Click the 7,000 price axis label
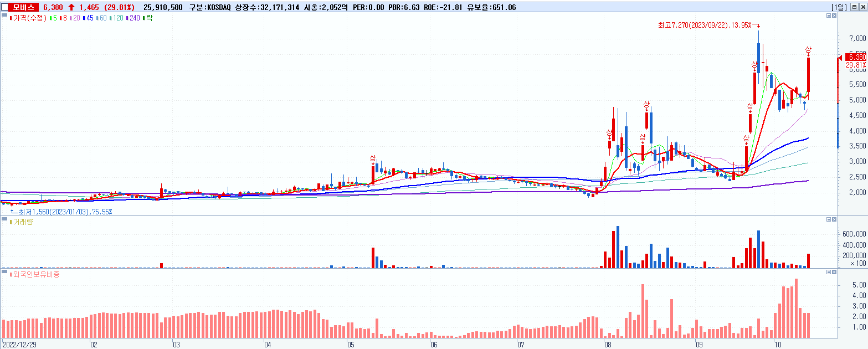 pos(857,39)
